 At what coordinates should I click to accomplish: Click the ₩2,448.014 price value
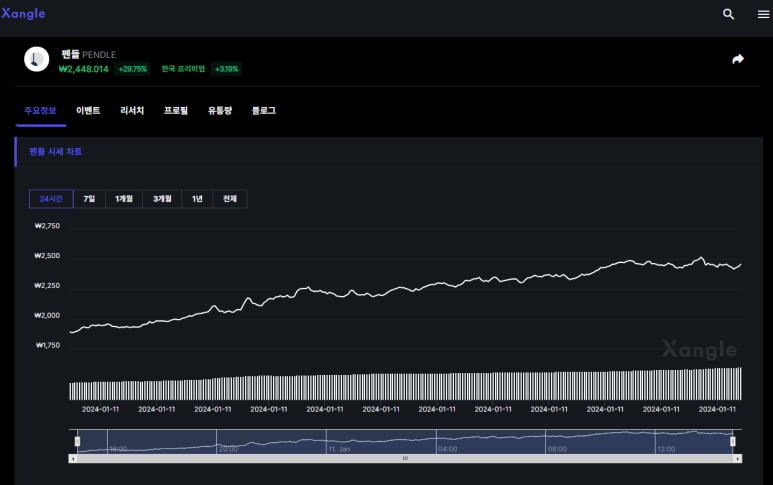click(x=84, y=69)
